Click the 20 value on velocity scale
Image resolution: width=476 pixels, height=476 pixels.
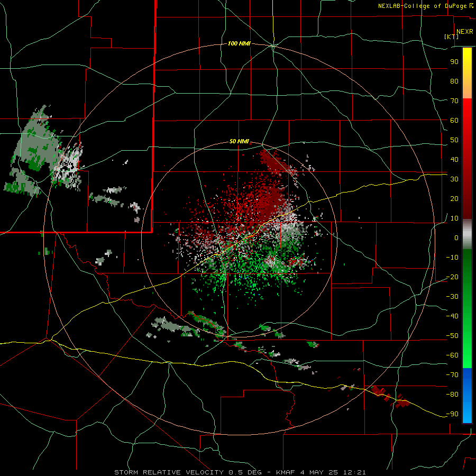[x=454, y=199]
